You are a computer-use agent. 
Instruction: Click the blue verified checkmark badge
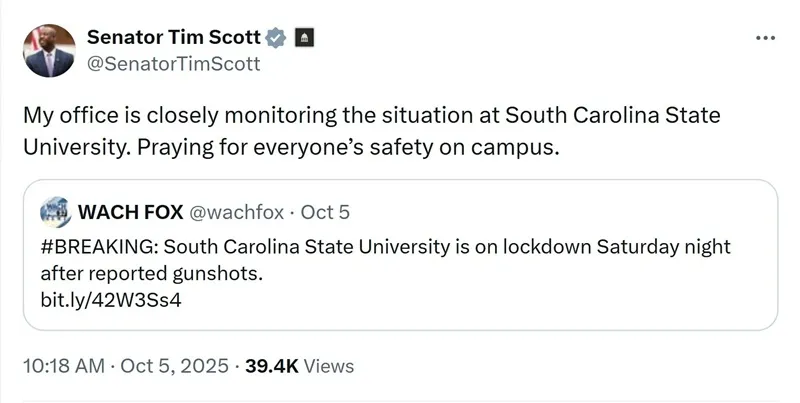coord(277,38)
